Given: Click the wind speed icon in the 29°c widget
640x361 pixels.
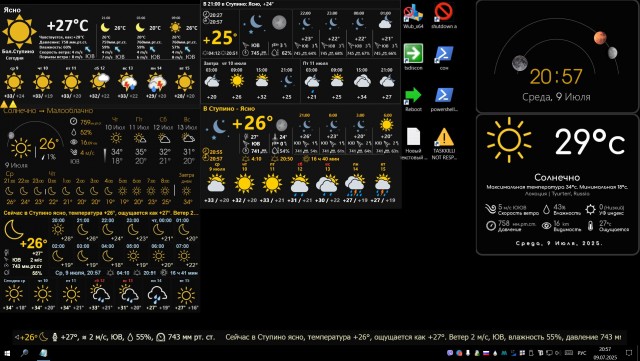Looking at the screenshot, I should pyautogui.click(x=491, y=209).
